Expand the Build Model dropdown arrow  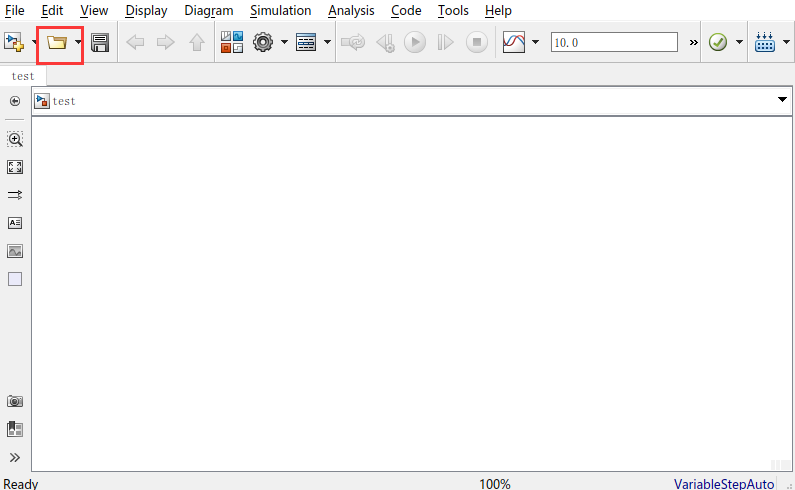coord(786,42)
